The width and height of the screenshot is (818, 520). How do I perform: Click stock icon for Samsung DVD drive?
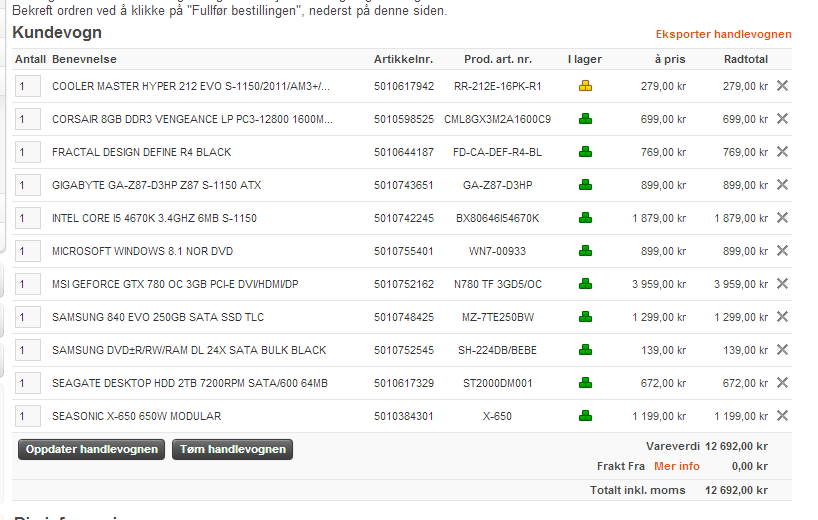(x=585, y=350)
